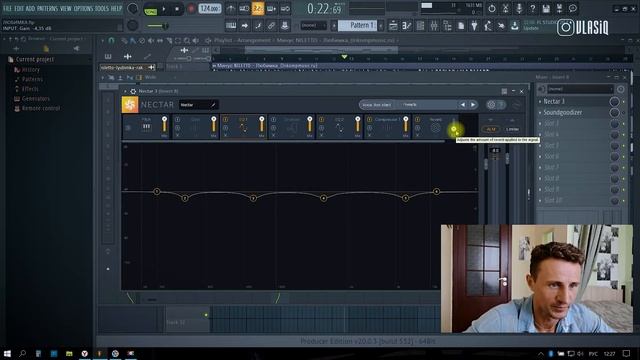
Task: Select the playlist draw pencil tool
Action: (x=124, y=40)
